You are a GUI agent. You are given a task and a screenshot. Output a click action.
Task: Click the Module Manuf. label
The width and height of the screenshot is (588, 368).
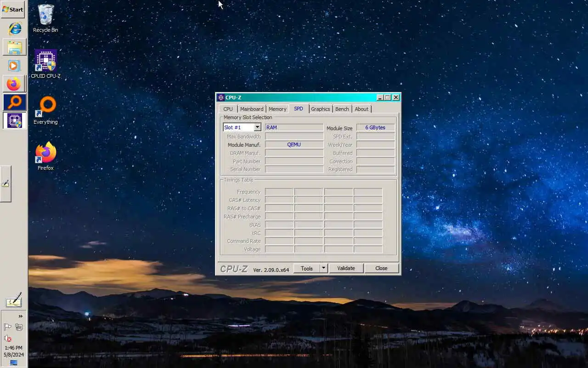click(x=244, y=145)
